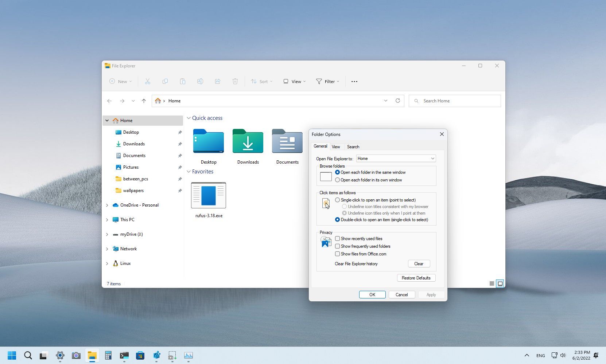606x364 pixels.
Task: Go back with the left arrow
Action: point(109,101)
